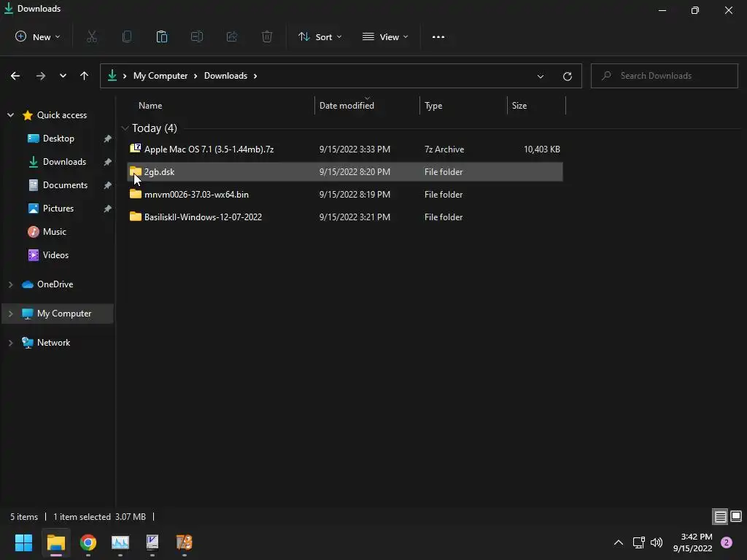Click the Share icon in toolbar
Screen dimensions: 747x560
232,36
